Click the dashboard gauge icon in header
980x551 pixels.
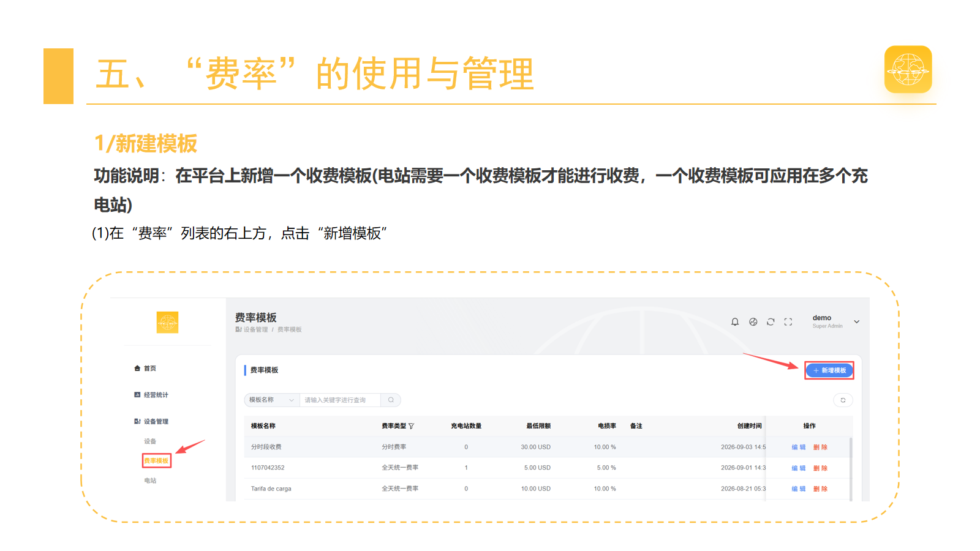point(753,322)
